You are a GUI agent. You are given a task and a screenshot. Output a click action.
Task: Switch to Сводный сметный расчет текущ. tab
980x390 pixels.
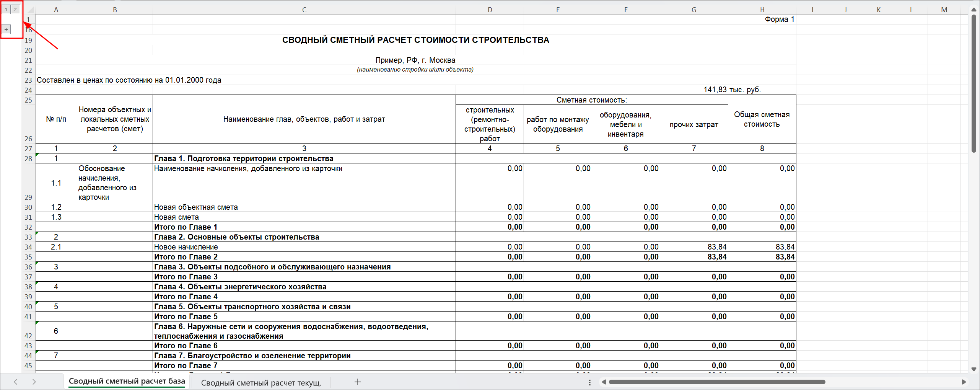pos(261,382)
